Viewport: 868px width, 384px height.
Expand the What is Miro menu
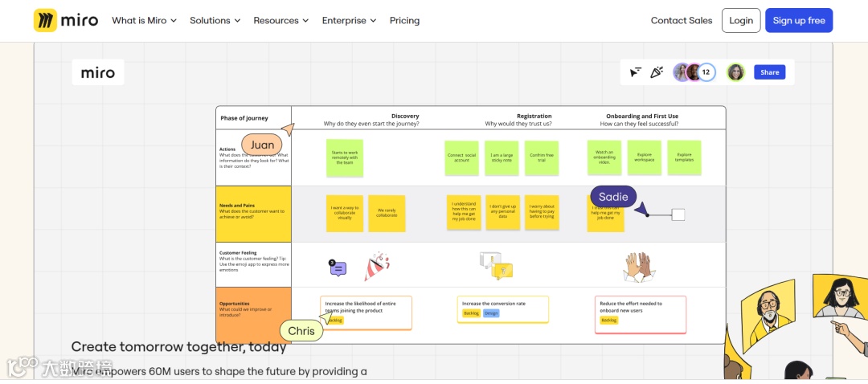pyautogui.click(x=144, y=20)
